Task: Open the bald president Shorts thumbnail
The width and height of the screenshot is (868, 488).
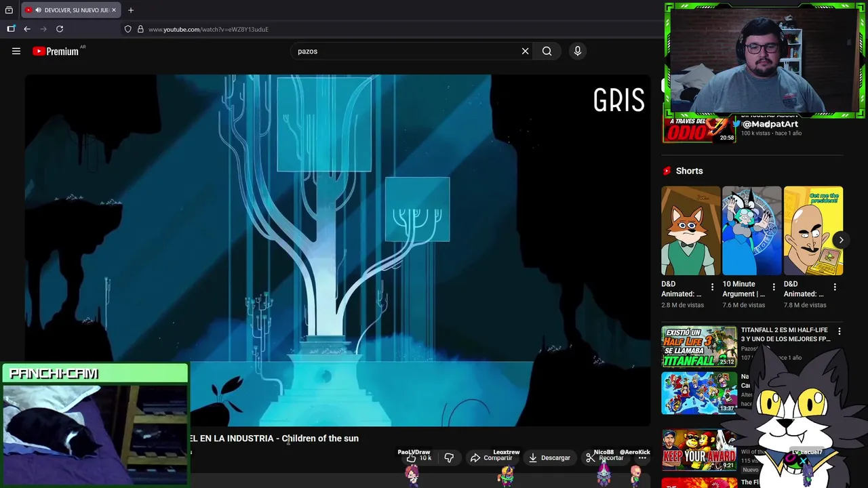Action: coord(813,230)
